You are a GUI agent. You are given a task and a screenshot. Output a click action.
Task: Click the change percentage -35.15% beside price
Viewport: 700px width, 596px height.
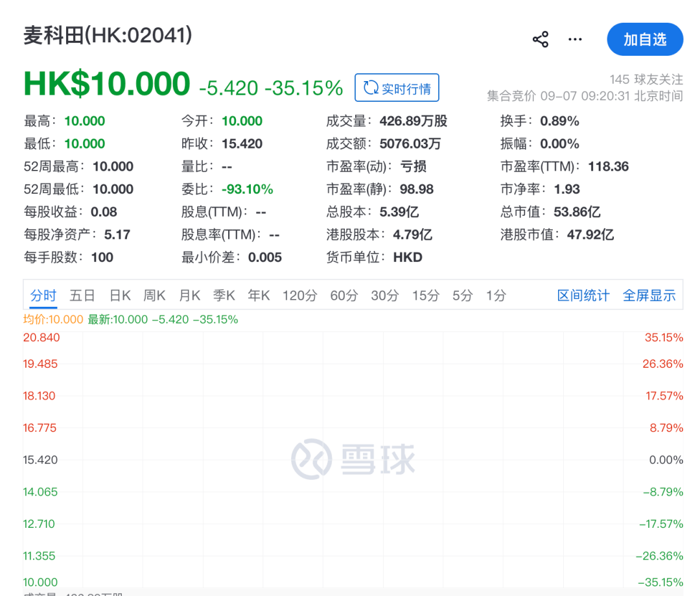click(303, 88)
